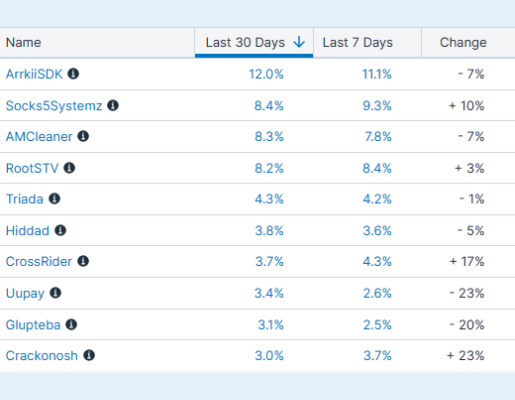
Task: Show info tooltip for Hiddad
Action: (x=60, y=230)
